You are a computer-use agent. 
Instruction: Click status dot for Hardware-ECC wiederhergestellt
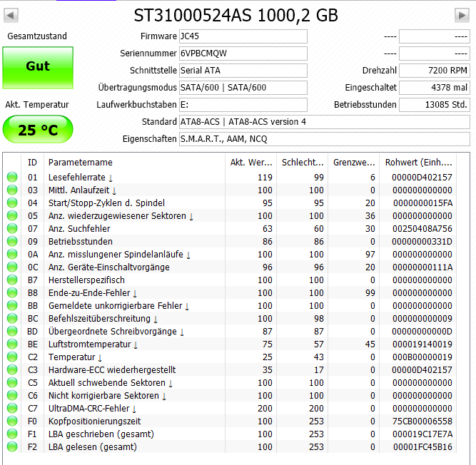[x=12, y=369]
